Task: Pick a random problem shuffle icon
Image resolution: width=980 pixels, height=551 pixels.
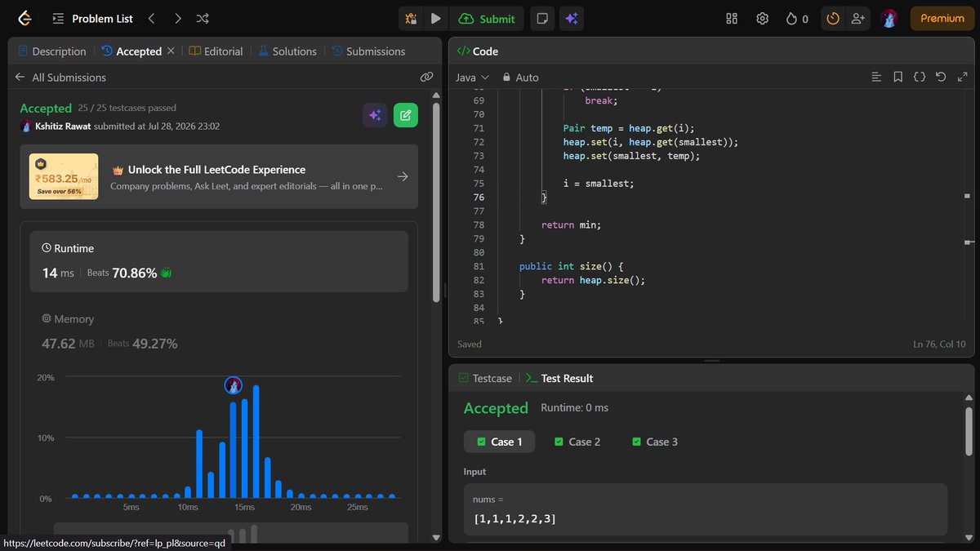Action: coord(203,18)
